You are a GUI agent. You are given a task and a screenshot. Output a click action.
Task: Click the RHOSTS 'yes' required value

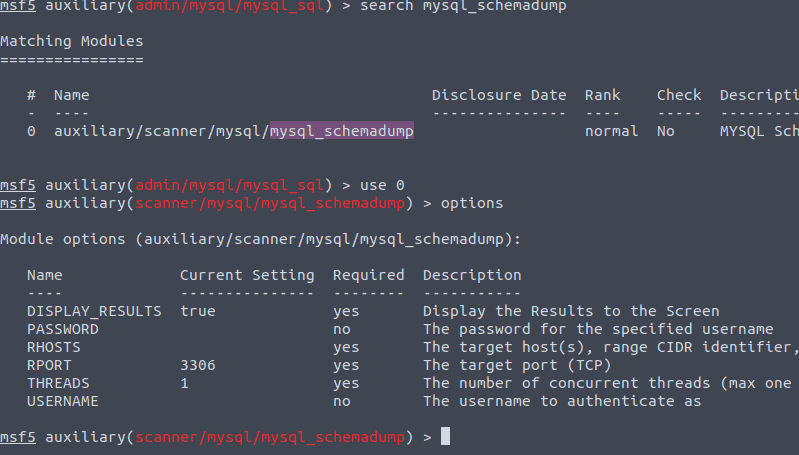click(346, 347)
